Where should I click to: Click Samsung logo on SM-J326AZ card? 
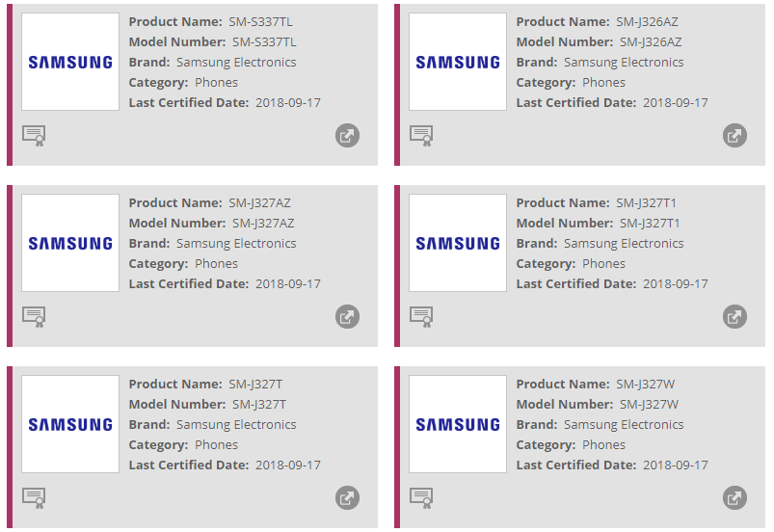click(458, 62)
